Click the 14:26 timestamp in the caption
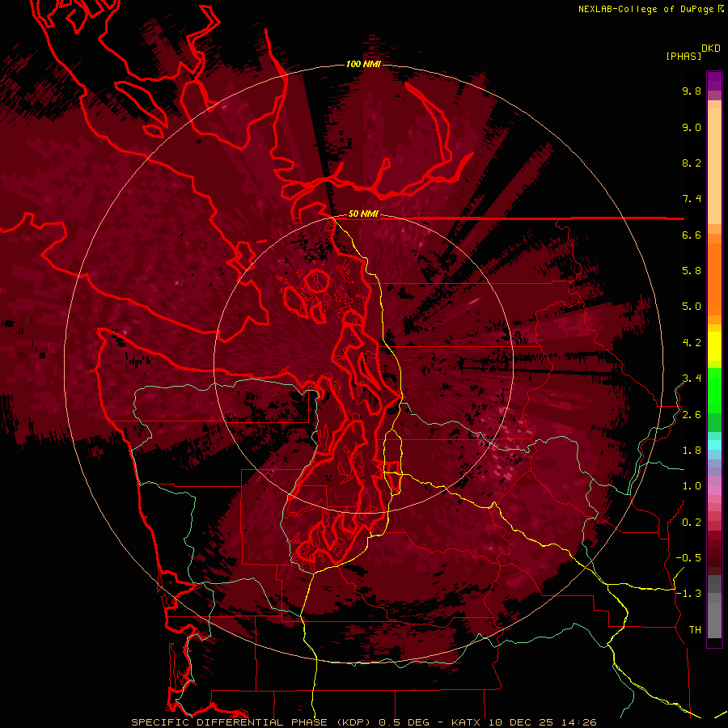 (x=579, y=722)
